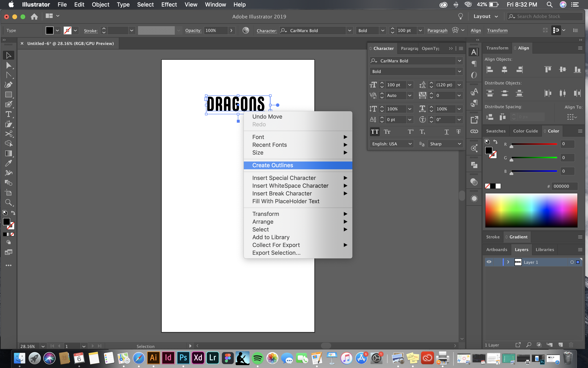Click Delete Selection trash icon in Layers
The image size is (588, 368).
tap(571, 345)
